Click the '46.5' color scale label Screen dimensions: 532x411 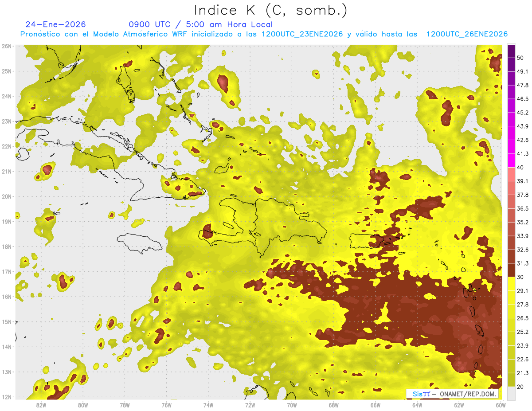tap(523, 99)
